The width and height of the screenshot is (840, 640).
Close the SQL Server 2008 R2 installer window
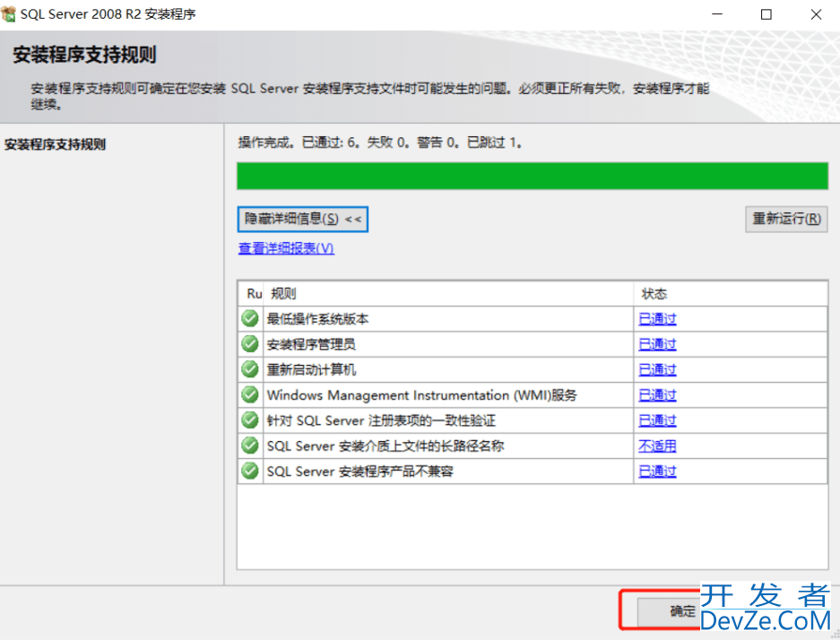pyautogui.click(x=816, y=14)
